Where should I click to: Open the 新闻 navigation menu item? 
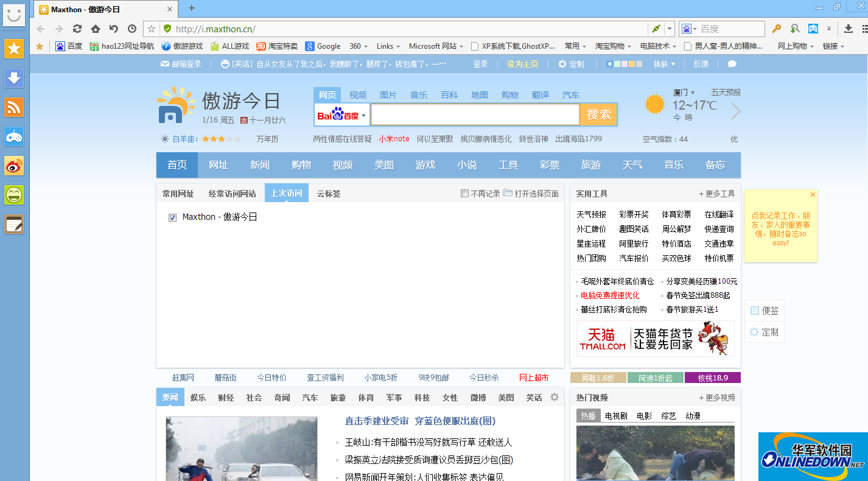coord(260,165)
